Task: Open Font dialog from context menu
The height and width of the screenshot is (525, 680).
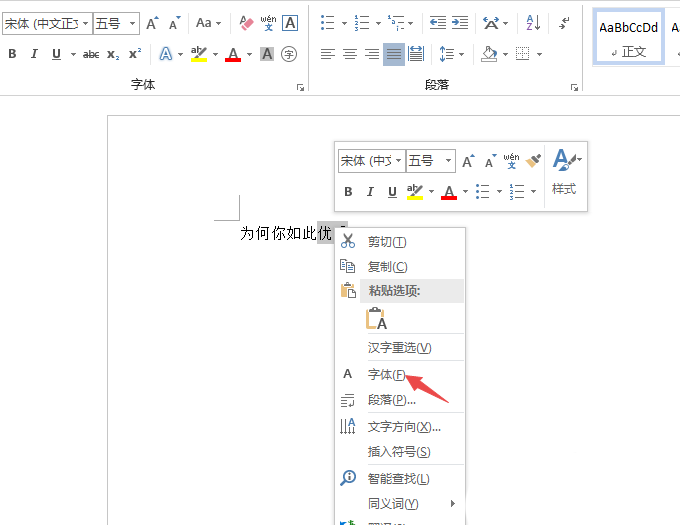Action: [400, 374]
